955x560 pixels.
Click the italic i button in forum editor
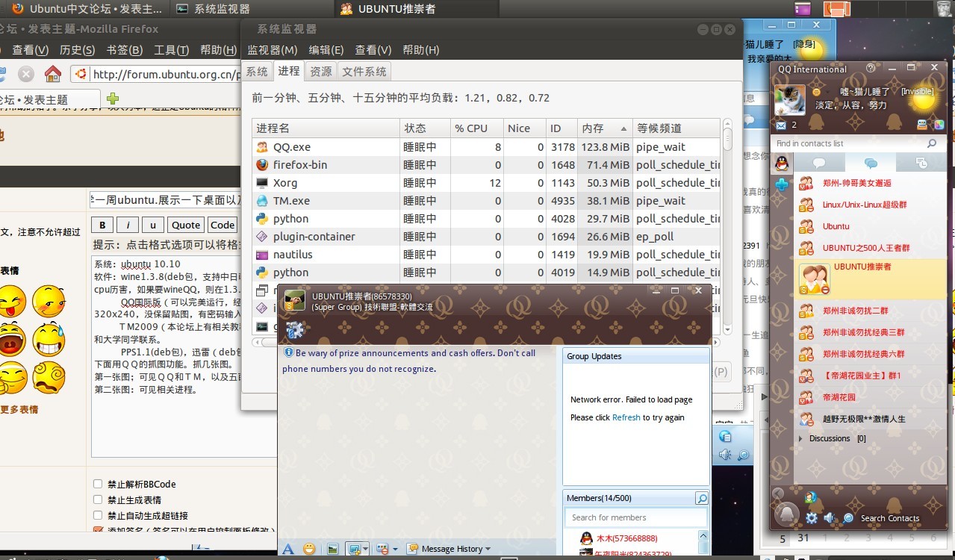[x=127, y=225]
